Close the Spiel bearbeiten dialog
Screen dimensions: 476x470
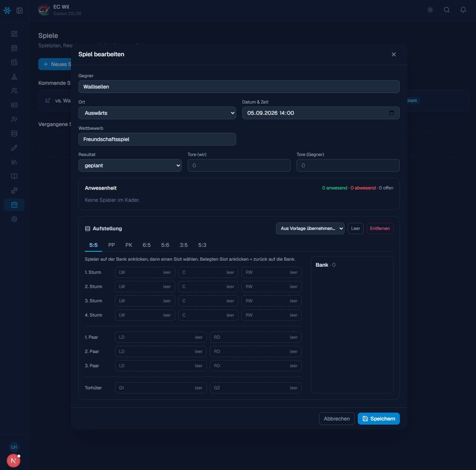[x=394, y=54]
